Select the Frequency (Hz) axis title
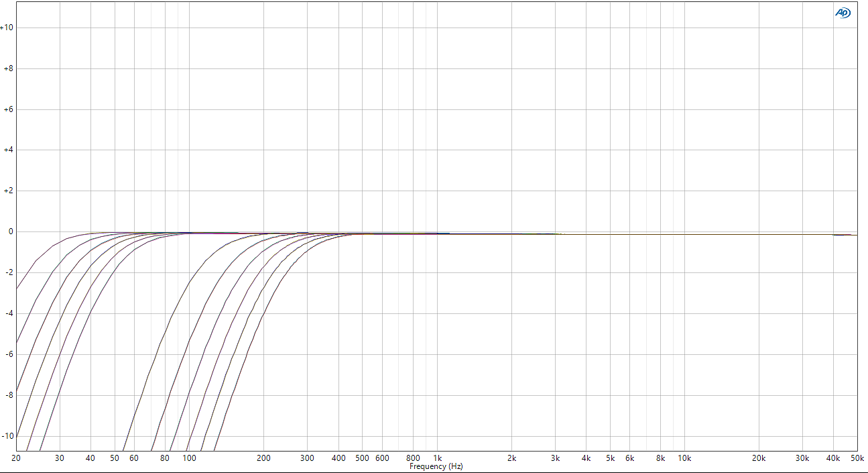Image resolution: width=868 pixels, height=473 pixels. 436,466
